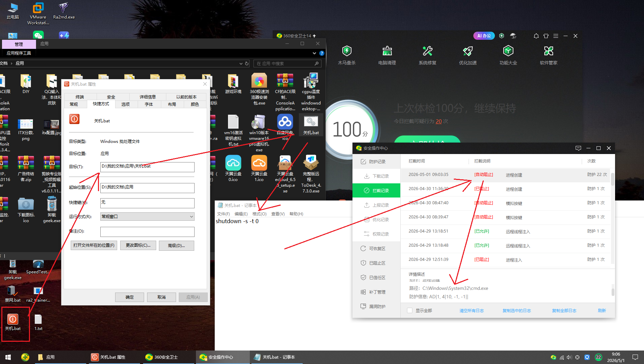This screenshot has width=644, height=364.
Task: Select the 关机.bat file in the Explorer window
Action: click(311, 125)
